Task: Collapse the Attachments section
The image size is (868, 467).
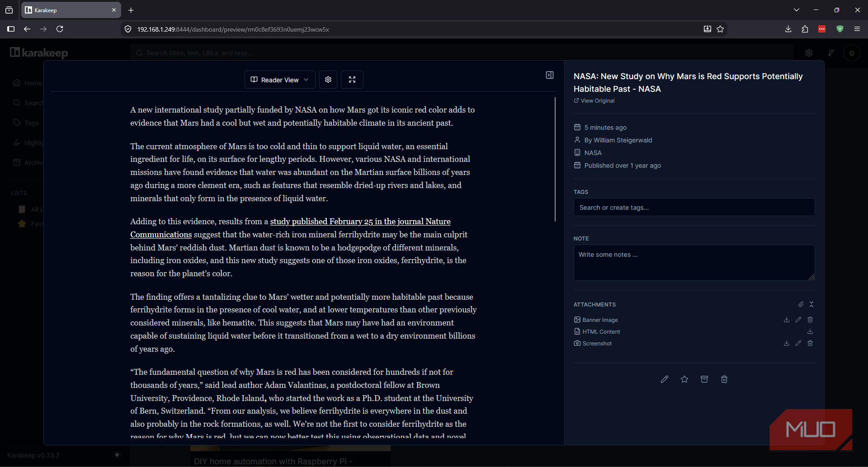Action: [811, 304]
